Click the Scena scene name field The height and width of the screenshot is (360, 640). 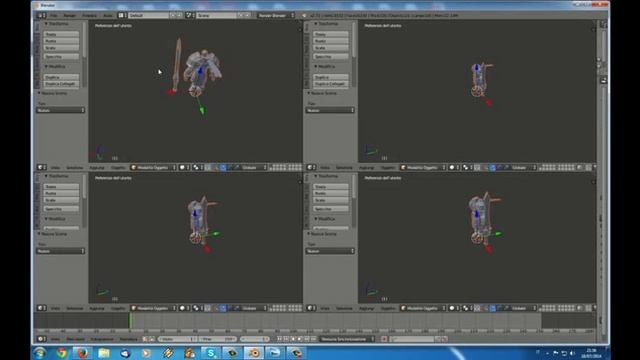(x=216, y=15)
